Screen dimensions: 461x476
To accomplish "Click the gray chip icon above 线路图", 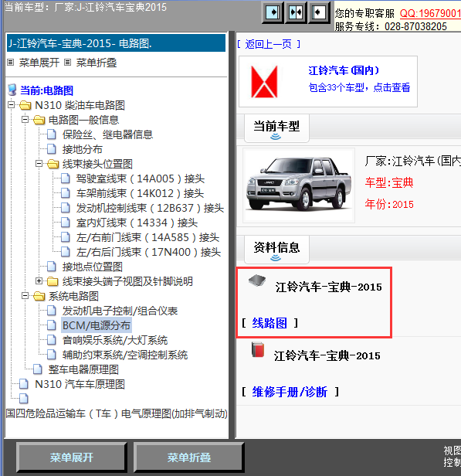I will [x=257, y=280].
